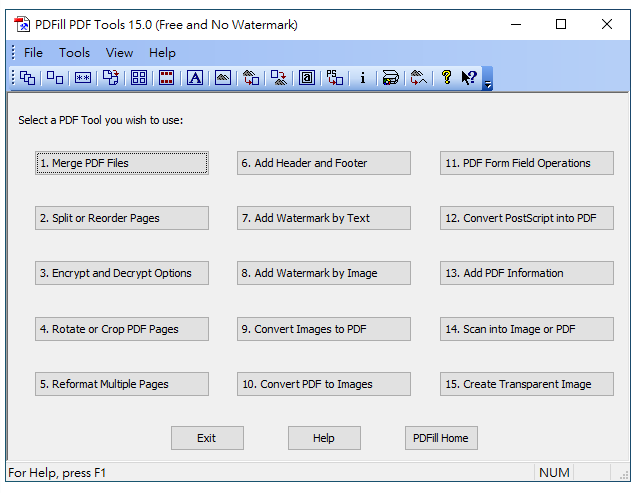Viewport: 644px width, 493px height.
Task: Click the Watermark by Text 'A' icon
Action: click(x=195, y=78)
